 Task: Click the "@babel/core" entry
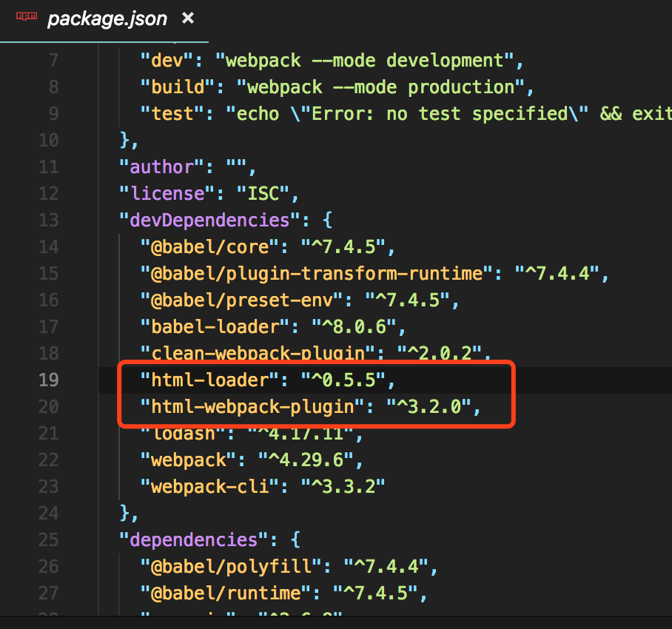[x=210, y=247]
